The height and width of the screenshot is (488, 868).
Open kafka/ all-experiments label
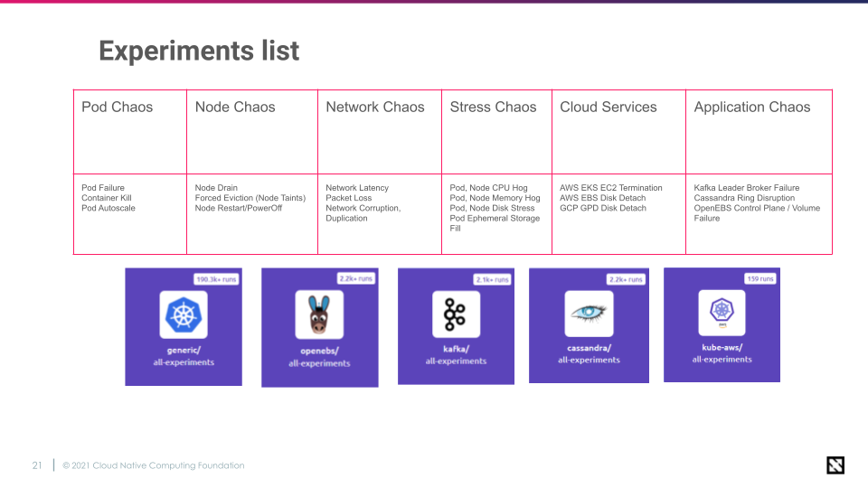(x=456, y=355)
